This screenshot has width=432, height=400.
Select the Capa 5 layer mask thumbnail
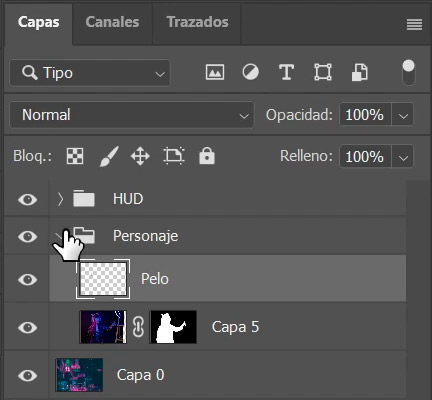coord(173,327)
